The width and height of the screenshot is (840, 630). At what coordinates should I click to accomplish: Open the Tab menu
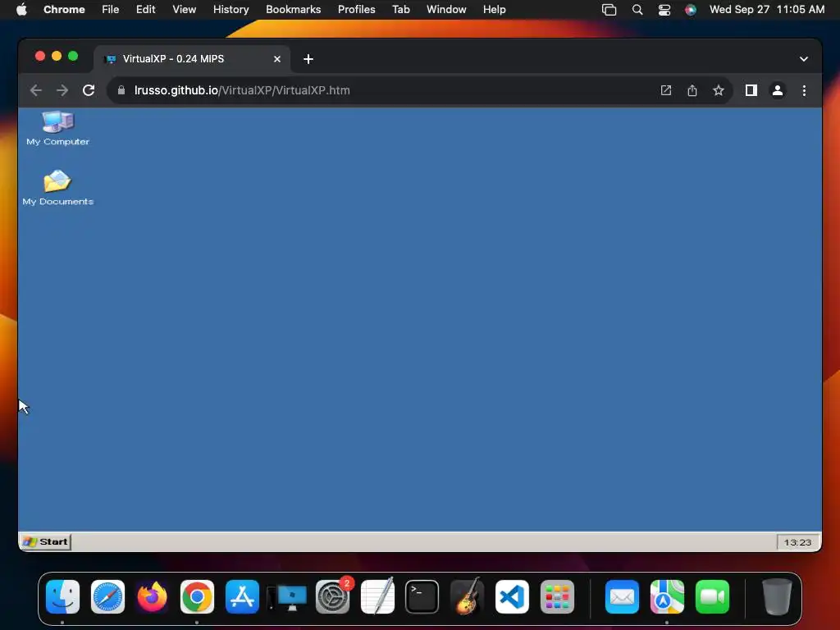pos(400,10)
